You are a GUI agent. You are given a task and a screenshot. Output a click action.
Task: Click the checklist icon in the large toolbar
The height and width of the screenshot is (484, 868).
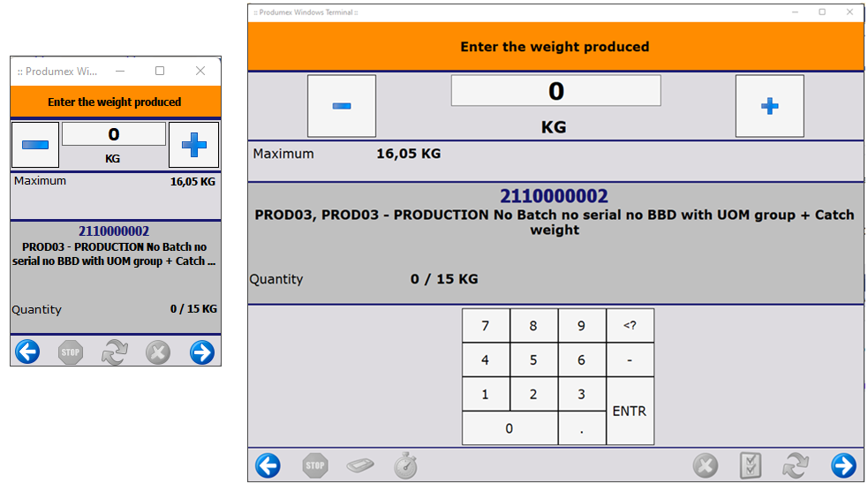750,465
